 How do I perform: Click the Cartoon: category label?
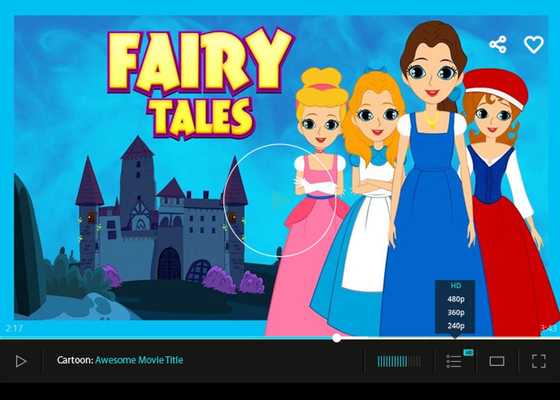coord(75,360)
